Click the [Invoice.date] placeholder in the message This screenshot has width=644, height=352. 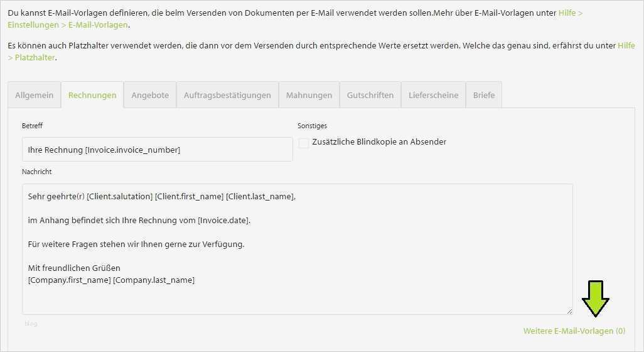pos(223,221)
